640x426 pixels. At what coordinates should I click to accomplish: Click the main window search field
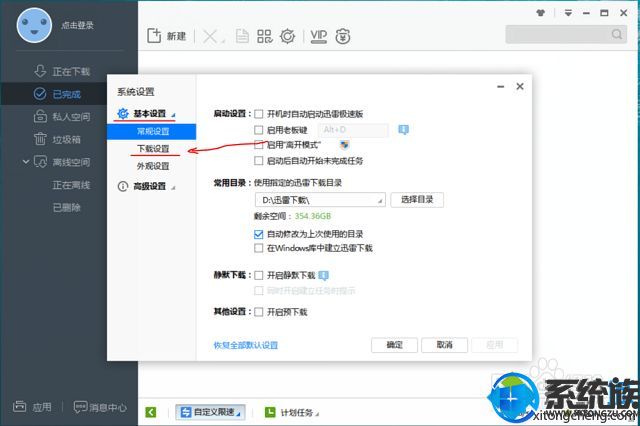(x=566, y=34)
